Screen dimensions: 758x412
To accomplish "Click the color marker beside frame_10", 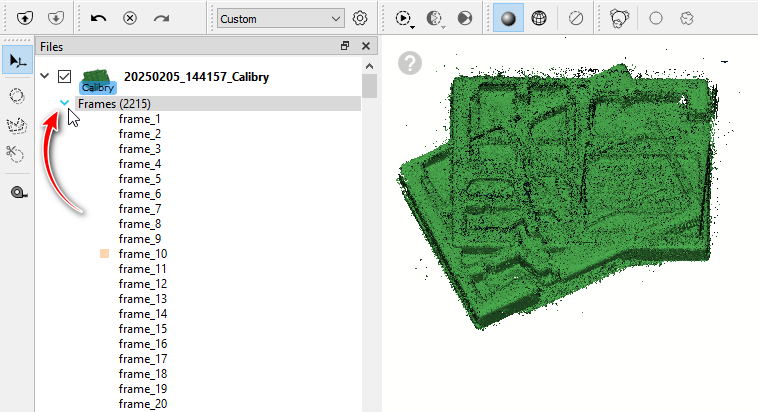I will tap(104, 254).
